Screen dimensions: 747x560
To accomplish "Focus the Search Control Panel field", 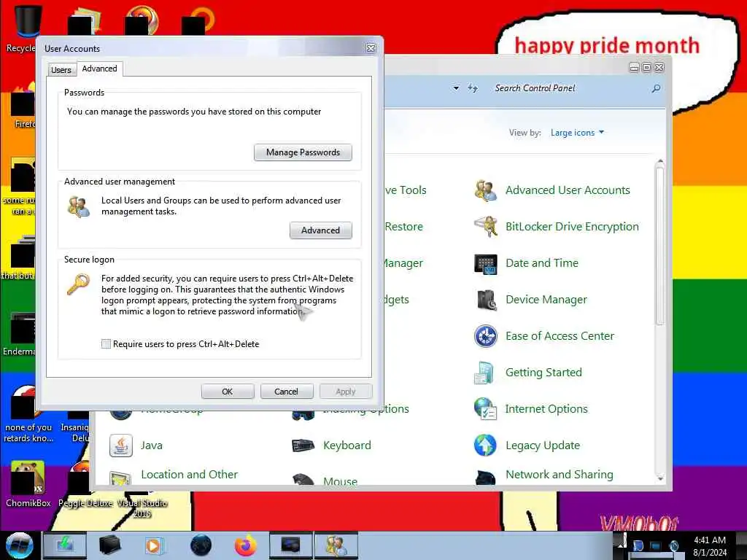I will pyautogui.click(x=570, y=88).
